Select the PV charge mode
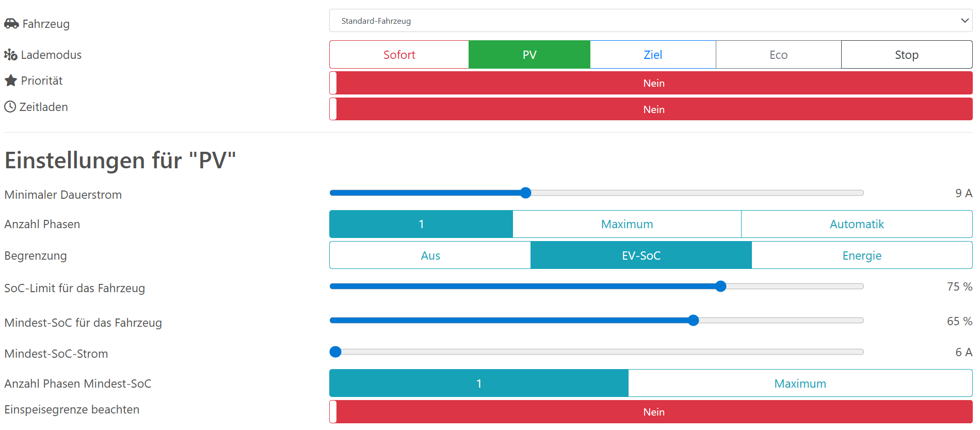Screen dimensions: 980x430 tap(529, 55)
